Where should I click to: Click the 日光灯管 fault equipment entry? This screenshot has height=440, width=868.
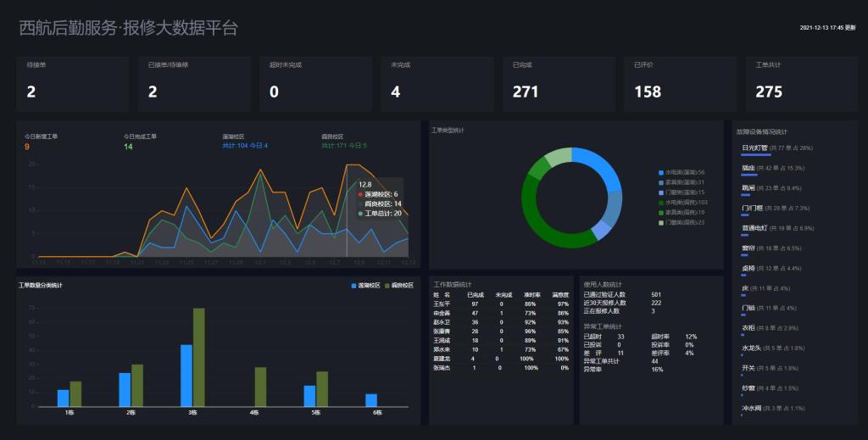(x=754, y=148)
